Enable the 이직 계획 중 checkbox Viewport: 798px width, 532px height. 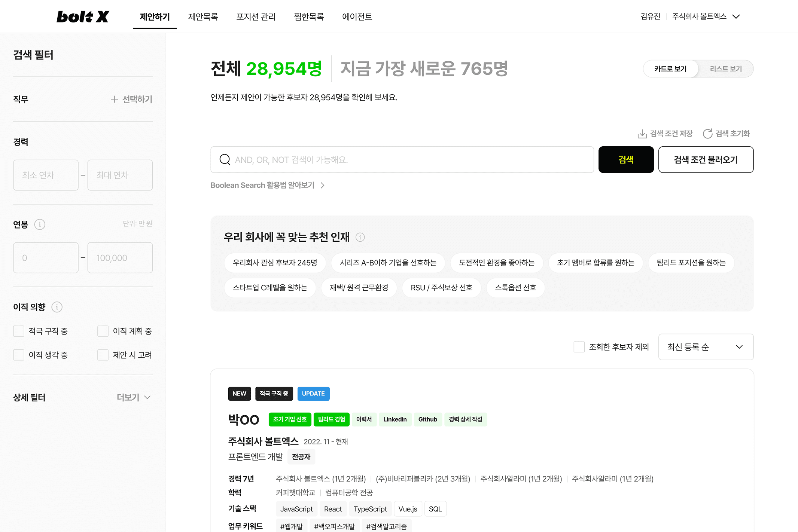coord(103,331)
